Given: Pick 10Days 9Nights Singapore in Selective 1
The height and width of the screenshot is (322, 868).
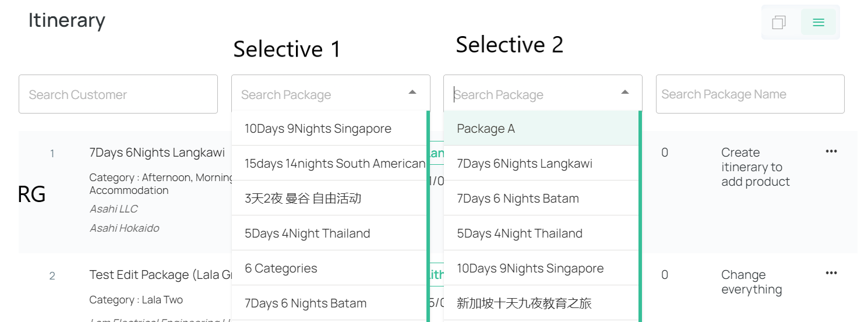Looking at the screenshot, I should click(329, 128).
